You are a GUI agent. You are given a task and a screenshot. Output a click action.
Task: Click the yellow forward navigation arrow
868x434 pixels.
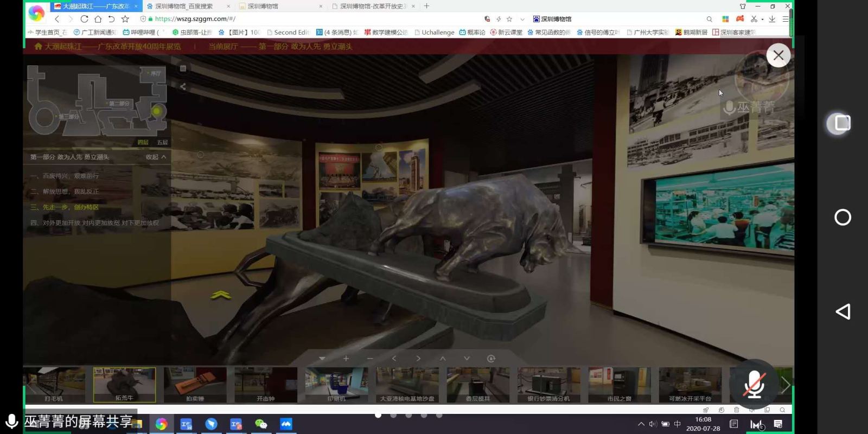point(220,295)
